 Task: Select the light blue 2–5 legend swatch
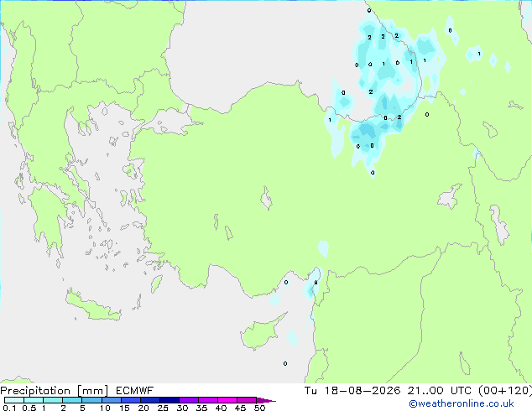(x=72, y=400)
